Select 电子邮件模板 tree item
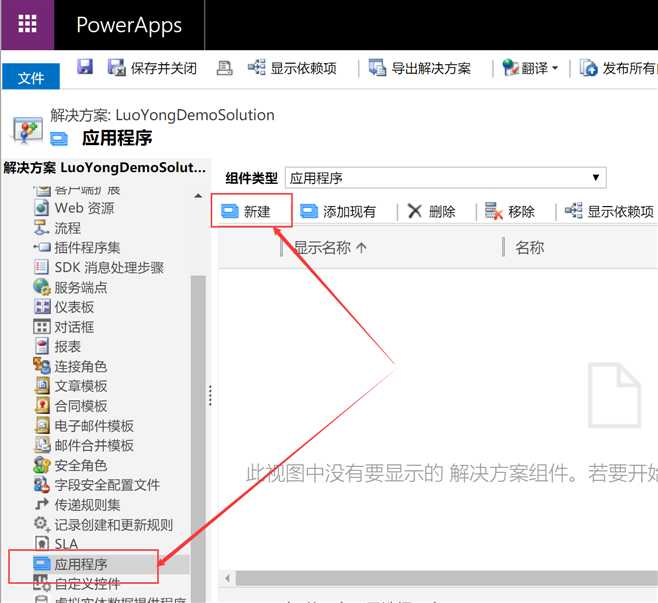 click(x=84, y=425)
